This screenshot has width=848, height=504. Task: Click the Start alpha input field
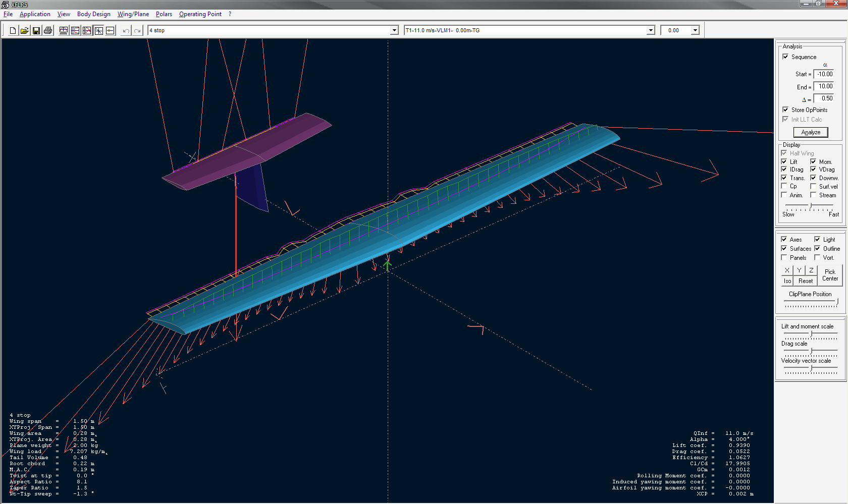[x=824, y=74]
